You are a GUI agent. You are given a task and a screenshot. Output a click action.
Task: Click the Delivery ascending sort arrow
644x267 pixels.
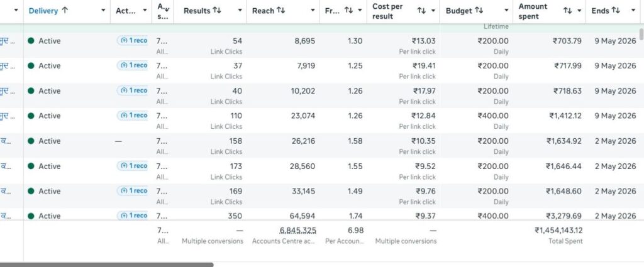(65, 11)
